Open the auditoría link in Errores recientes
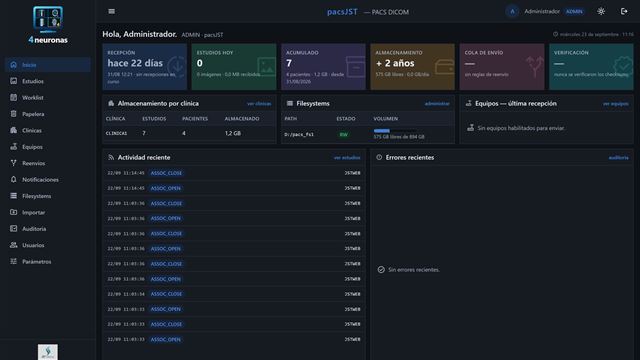The width and height of the screenshot is (640, 360). point(618,158)
